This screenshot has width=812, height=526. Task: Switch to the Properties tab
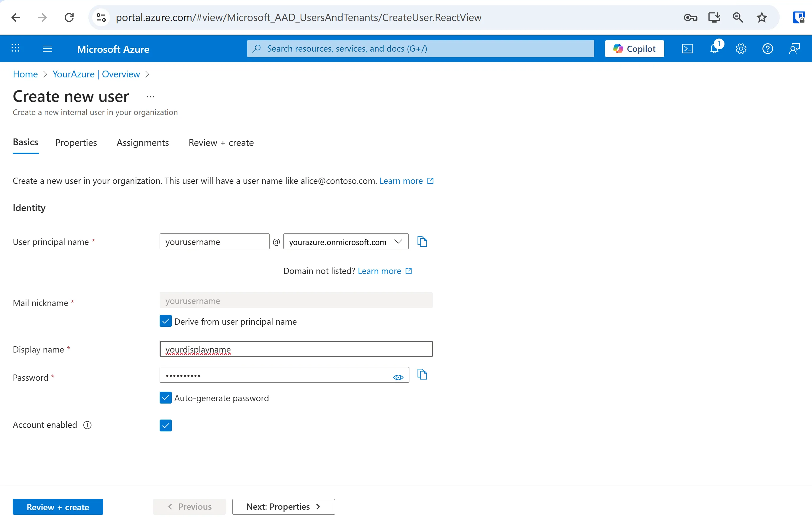point(76,143)
